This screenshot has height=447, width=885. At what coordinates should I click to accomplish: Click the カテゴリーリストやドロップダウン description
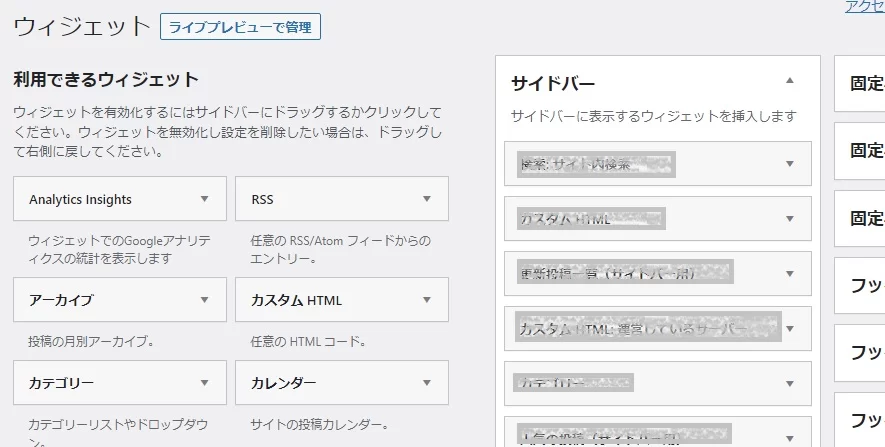coord(119,432)
